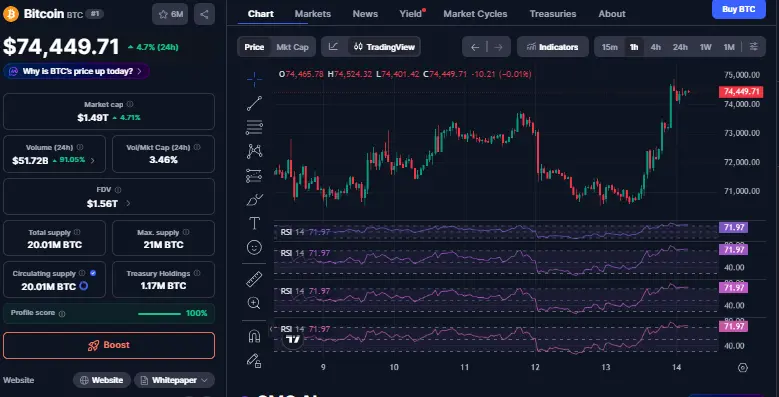Viewport: 779px width, 397px height.
Task: Show Profile score info icon
Action: [62, 314]
